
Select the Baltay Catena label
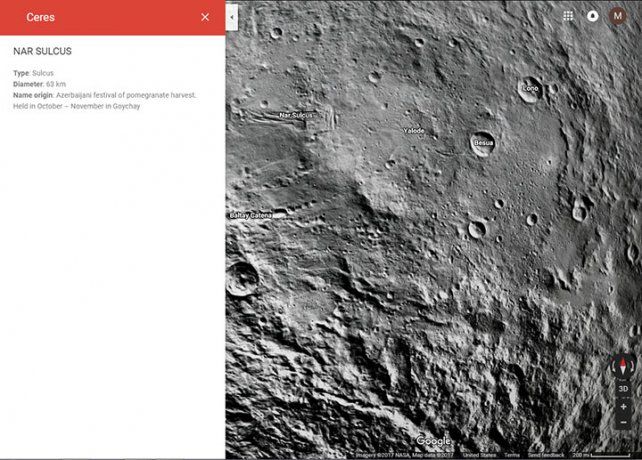coord(250,215)
